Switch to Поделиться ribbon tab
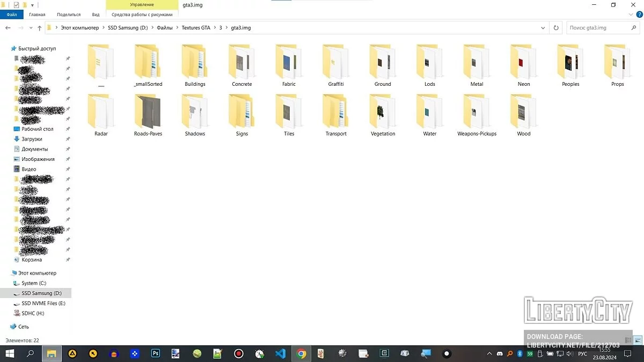The height and width of the screenshot is (362, 644). point(68,14)
